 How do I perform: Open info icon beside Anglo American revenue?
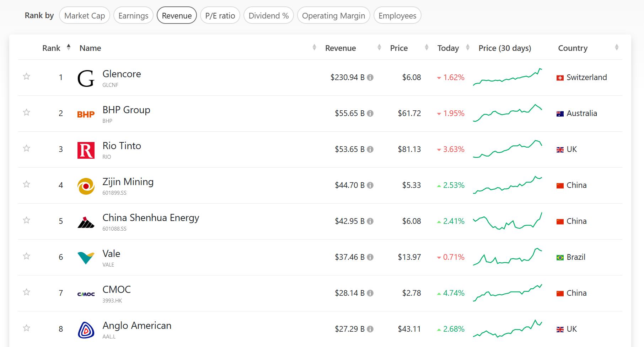[x=370, y=329]
